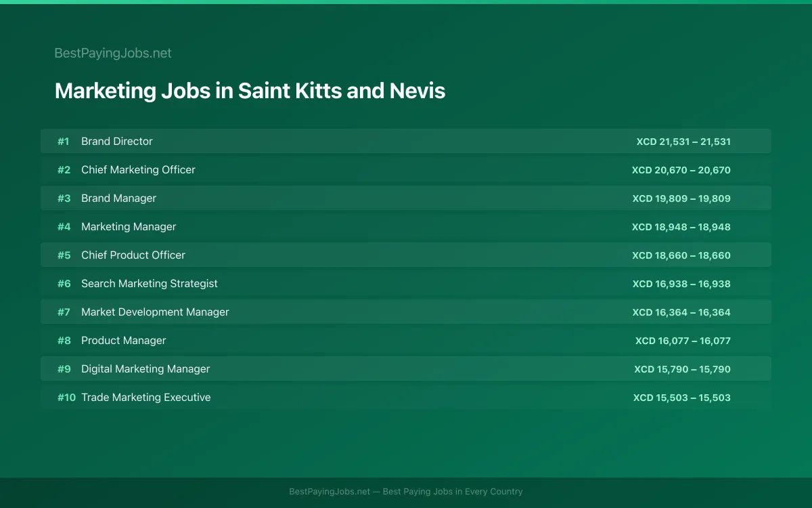Screen dimensions: 812x508
Task: Click the Digital Marketing Manager job title
Action: [x=145, y=368]
